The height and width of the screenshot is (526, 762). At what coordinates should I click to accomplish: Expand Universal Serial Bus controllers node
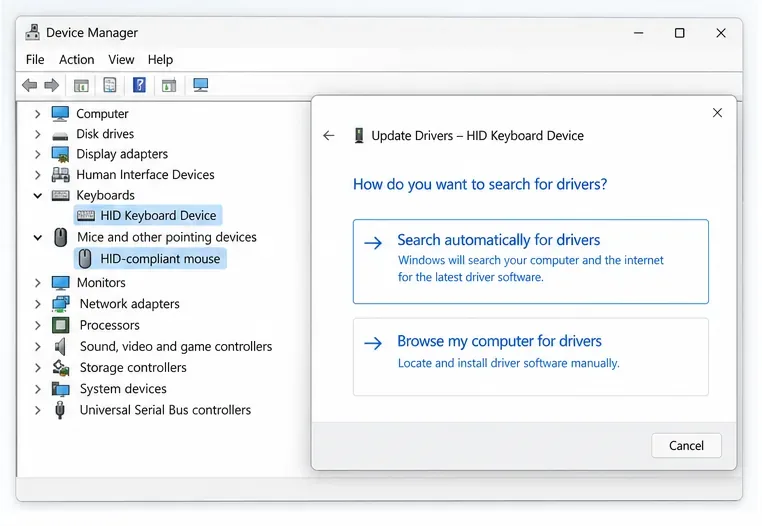click(37, 410)
